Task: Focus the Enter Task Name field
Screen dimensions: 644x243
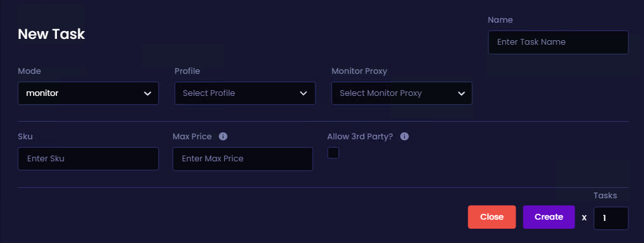Action: [x=558, y=42]
